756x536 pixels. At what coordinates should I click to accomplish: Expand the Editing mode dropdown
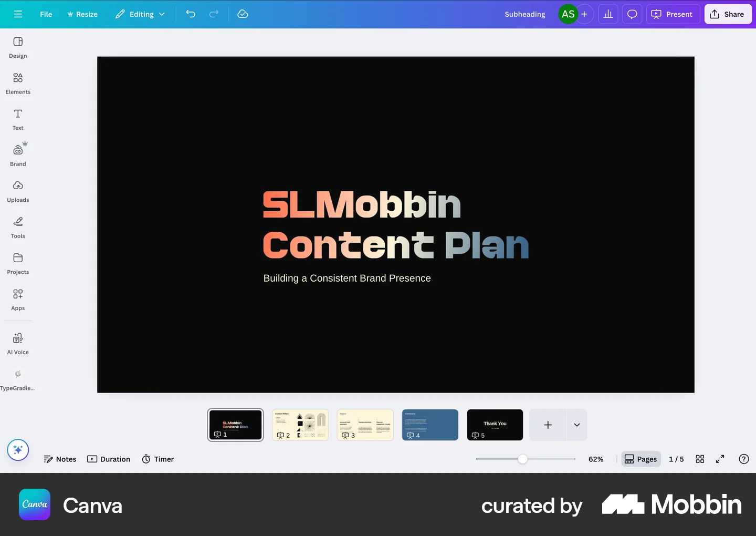click(140, 14)
